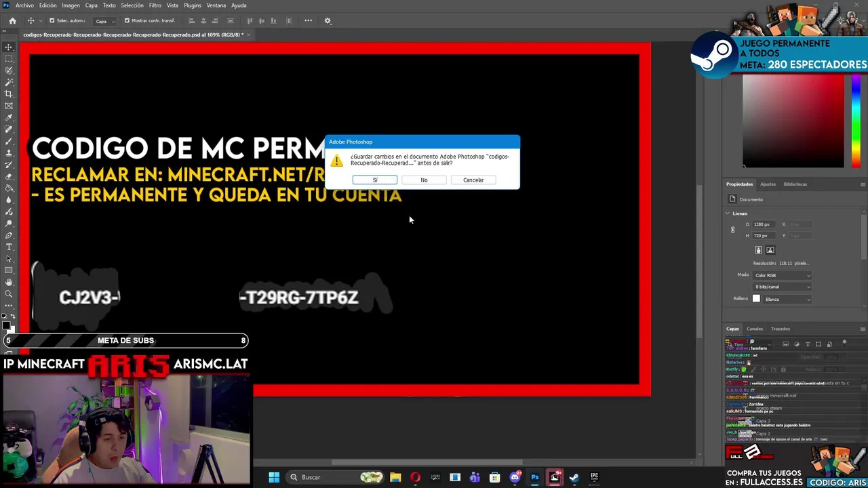Select the Eraser tool

pyautogui.click(x=9, y=176)
